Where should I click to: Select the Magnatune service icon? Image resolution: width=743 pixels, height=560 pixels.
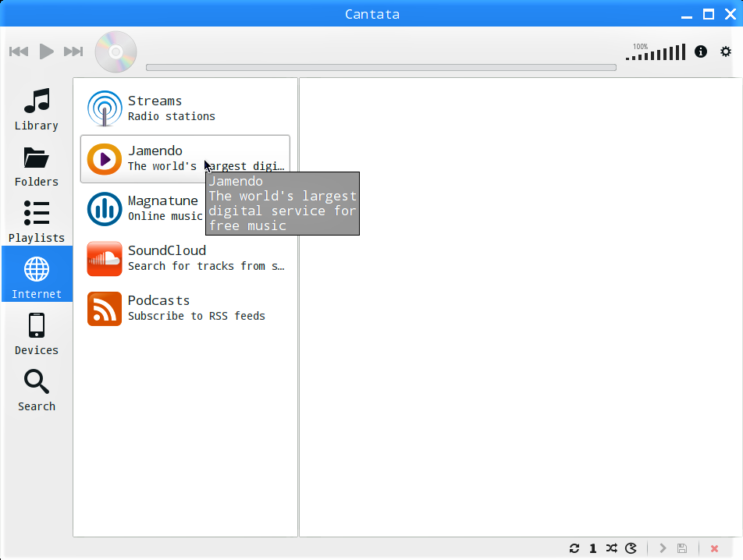(x=105, y=209)
